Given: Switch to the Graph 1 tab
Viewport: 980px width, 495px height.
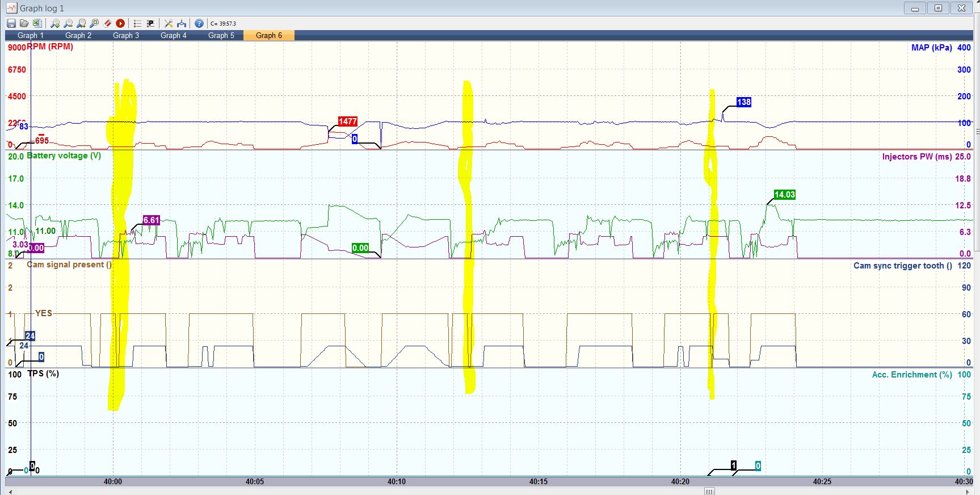Looking at the screenshot, I should click(x=30, y=35).
